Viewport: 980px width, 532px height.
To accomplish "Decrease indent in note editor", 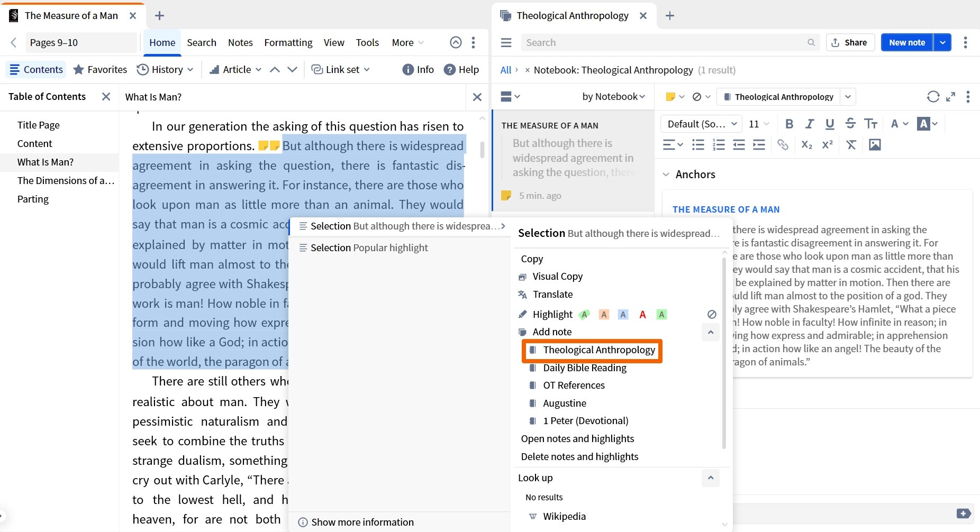I will tap(739, 145).
